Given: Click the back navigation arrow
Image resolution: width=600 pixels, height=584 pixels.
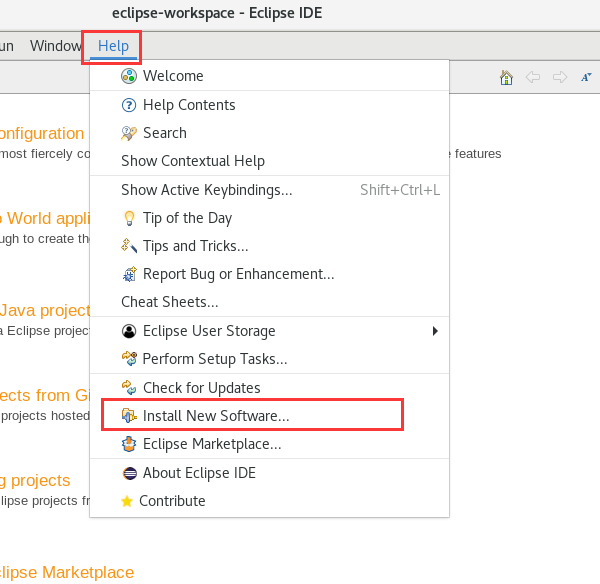Looking at the screenshot, I should coord(533,77).
